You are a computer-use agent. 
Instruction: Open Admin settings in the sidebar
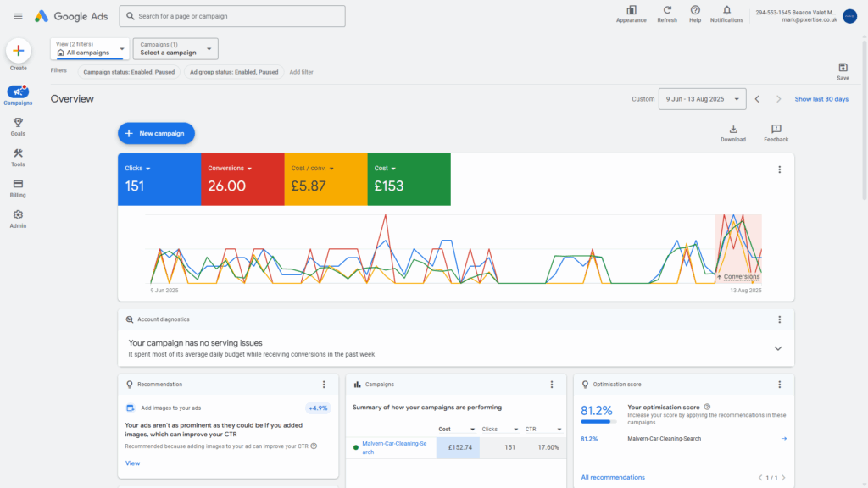click(x=19, y=219)
